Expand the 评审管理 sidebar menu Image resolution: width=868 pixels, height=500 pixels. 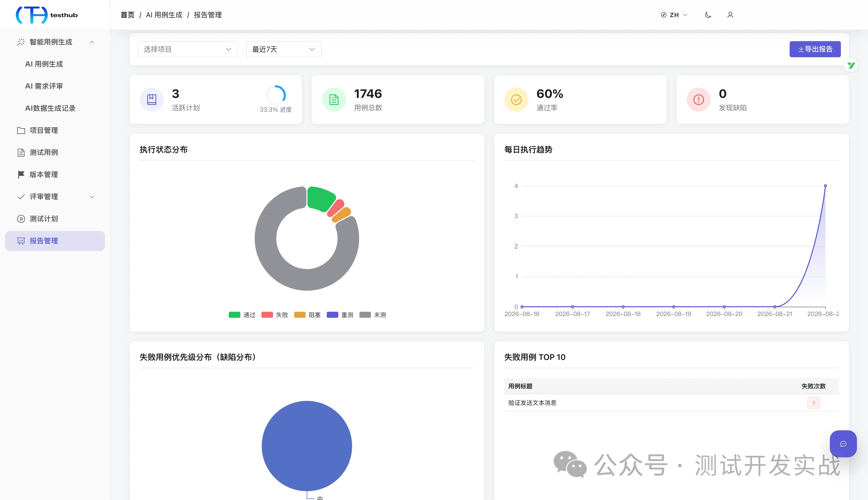[x=55, y=197]
